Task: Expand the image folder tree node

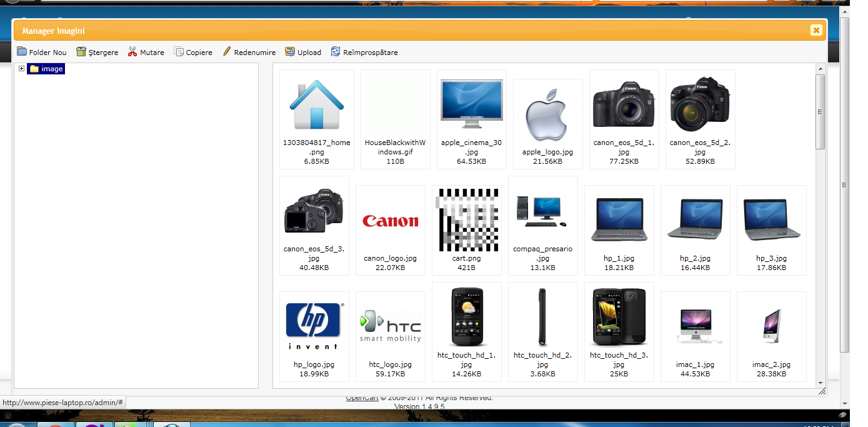Action: pyautogui.click(x=21, y=69)
